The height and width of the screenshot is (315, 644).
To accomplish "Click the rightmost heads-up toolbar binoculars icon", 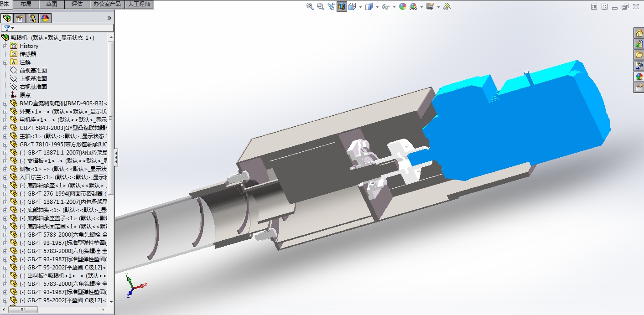I will (x=447, y=6).
